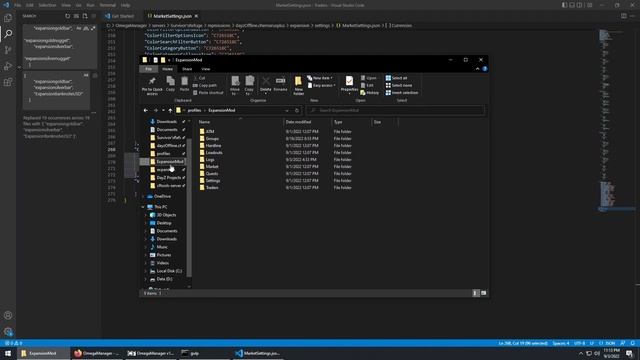The height and width of the screenshot is (360, 640).
Task: Open Accounts icon in VS Code activity bar
Action: (8, 315)
